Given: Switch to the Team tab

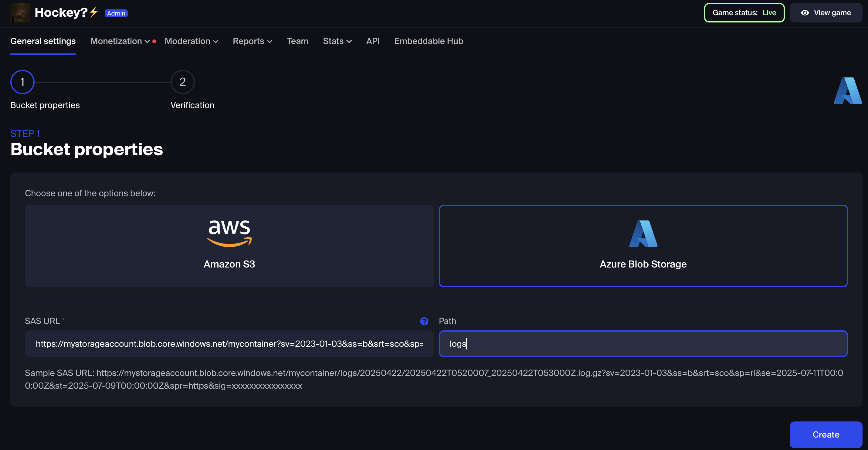Looking at the screenshot, I should (x=297, y=41).
